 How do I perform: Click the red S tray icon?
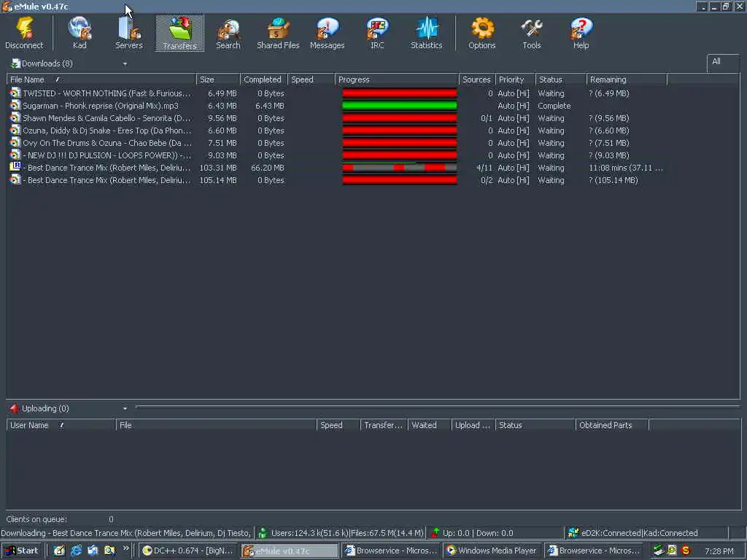686,551
